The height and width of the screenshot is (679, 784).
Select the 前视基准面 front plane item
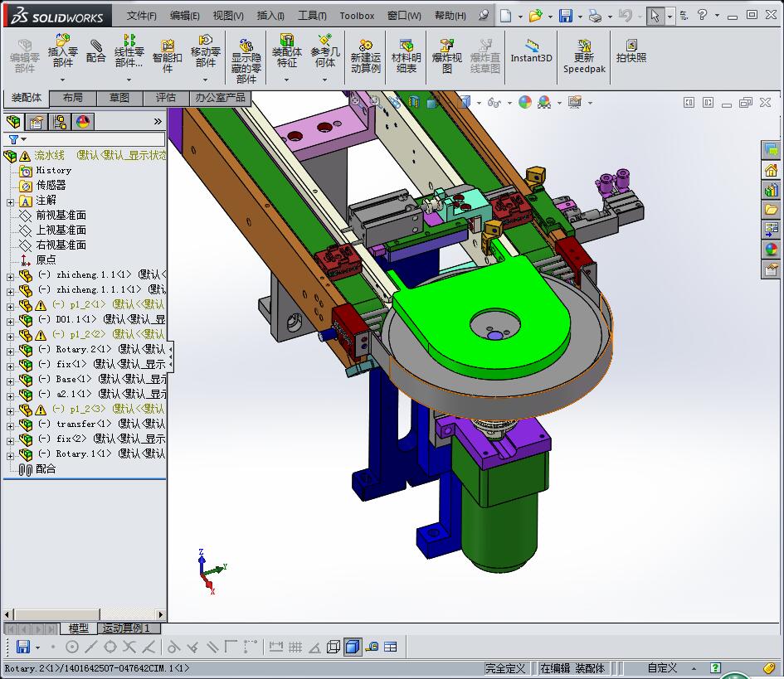(x=61, y=216)
